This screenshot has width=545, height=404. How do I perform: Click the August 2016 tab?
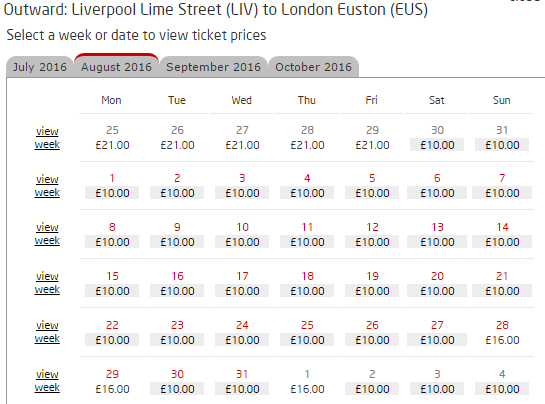click(x=116, y=66)
